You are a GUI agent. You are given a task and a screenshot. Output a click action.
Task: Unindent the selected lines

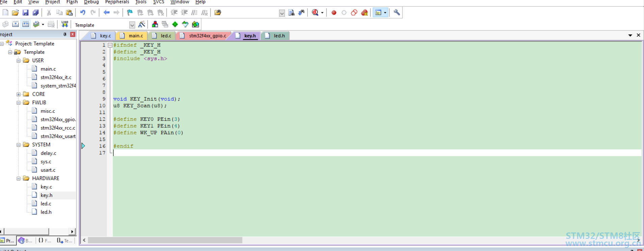point(184,12)
